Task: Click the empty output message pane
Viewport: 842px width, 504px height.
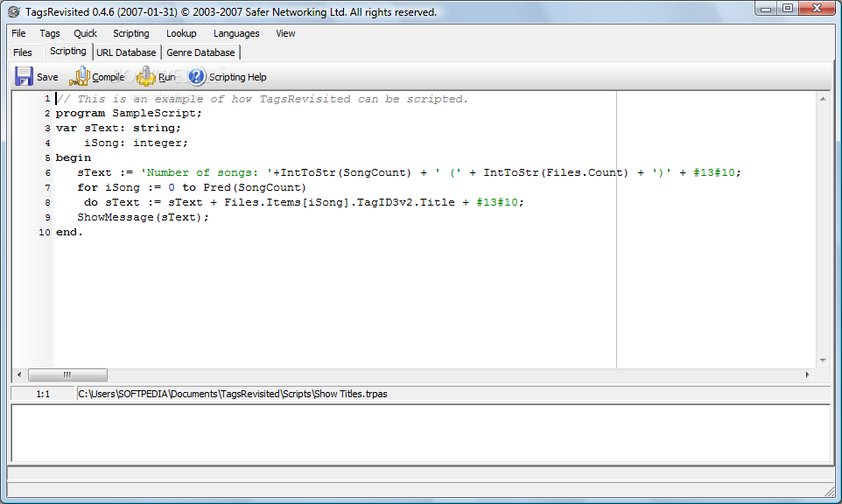Action: click(x=420, y=434)
